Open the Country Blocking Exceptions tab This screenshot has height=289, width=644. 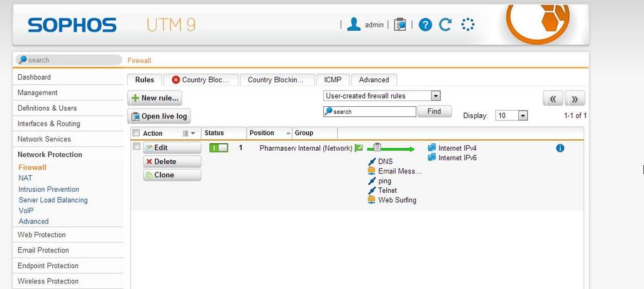point(277,80)
